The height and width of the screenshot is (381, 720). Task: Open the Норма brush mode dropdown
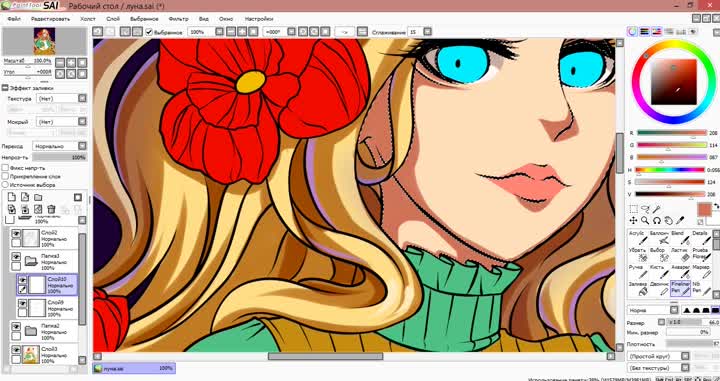[652, 310]
